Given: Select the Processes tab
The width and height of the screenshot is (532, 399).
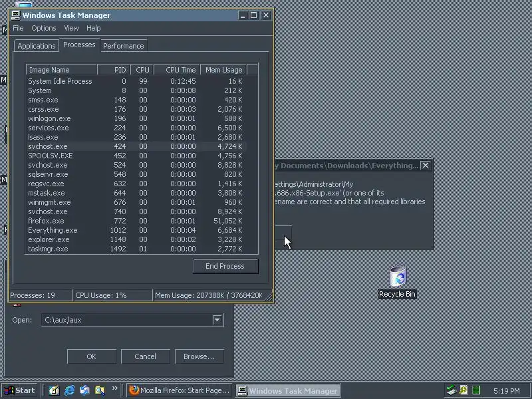Looking at the screenshot, I should point(79,45).
